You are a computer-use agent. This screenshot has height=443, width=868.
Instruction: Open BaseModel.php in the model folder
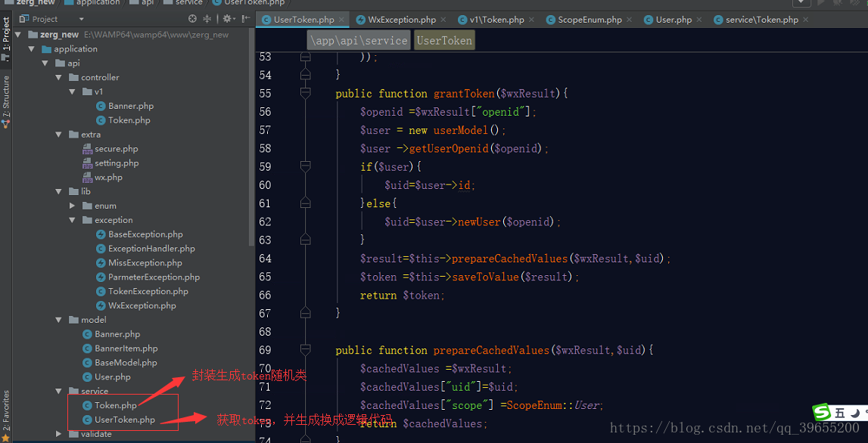point(126,363)
